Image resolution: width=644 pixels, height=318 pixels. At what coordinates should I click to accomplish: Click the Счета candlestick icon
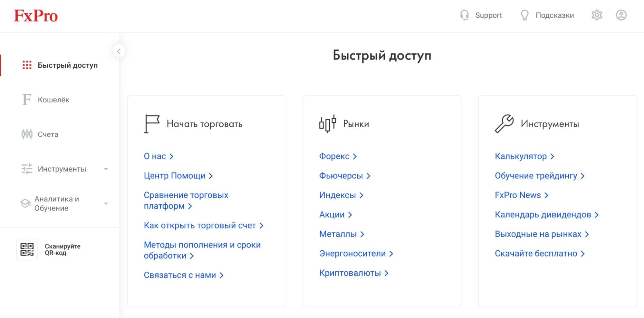27,134
